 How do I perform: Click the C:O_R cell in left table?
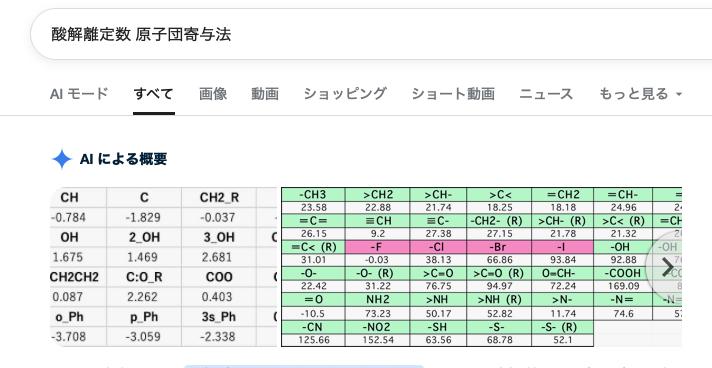[144, 277]
